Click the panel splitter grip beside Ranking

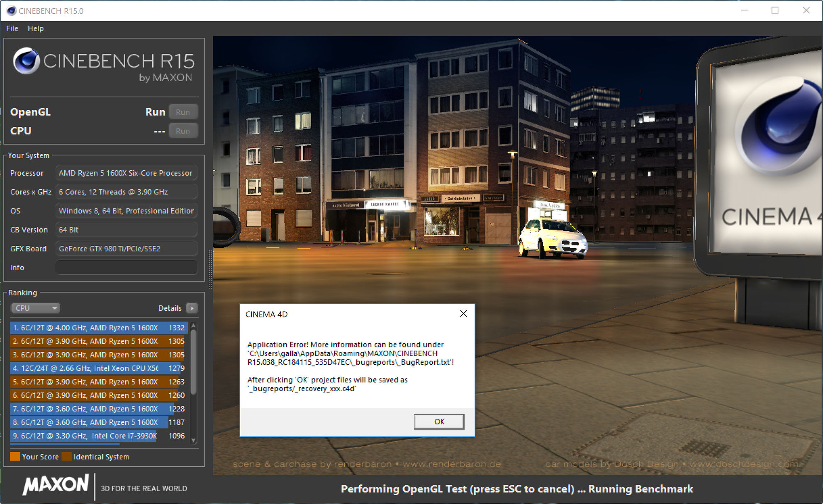click(x=210, y=269)
